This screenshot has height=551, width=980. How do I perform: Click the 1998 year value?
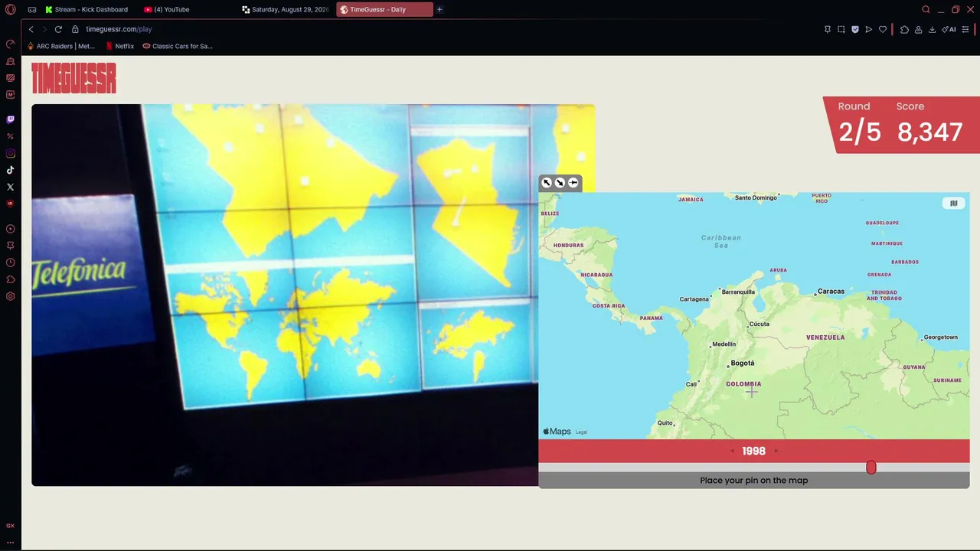point(754,452)
